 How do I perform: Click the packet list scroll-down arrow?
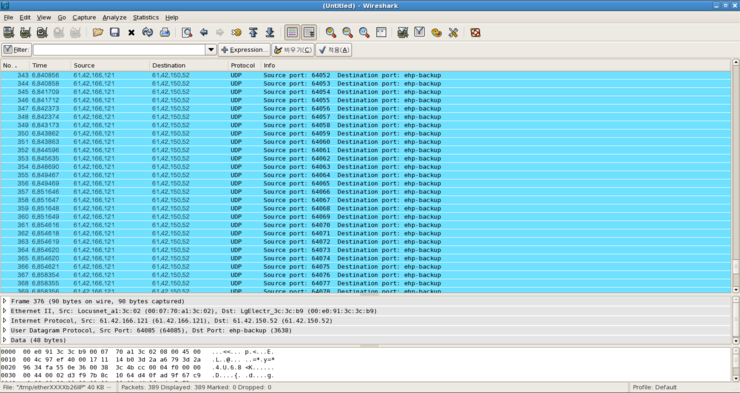click(735, 289)
